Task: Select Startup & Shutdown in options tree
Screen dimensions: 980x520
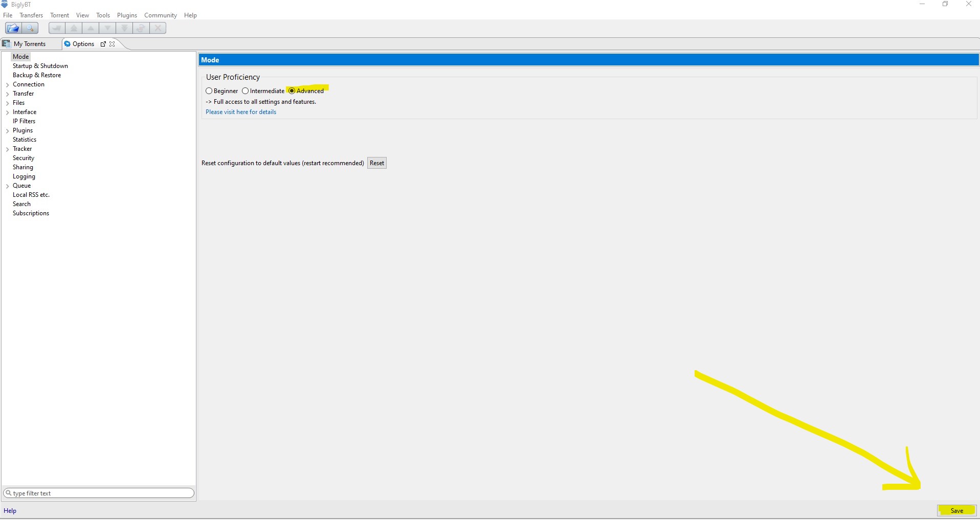Action: point(40,66)
